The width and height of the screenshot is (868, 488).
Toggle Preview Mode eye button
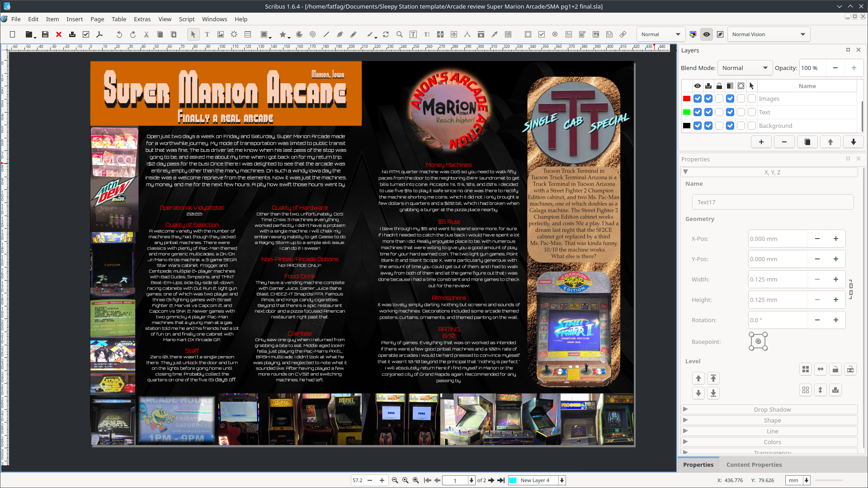[707, 34]
